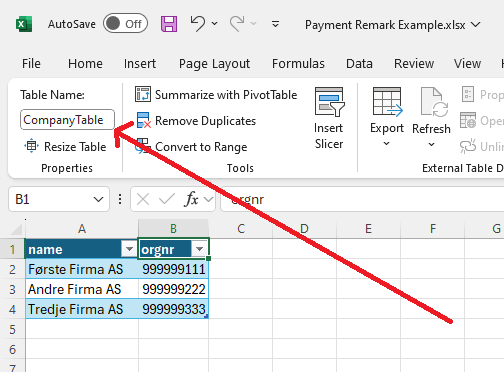The height and width of the screenshot is (372, 504).
Task: Click the name header cell
Action: tap(82, 249)
